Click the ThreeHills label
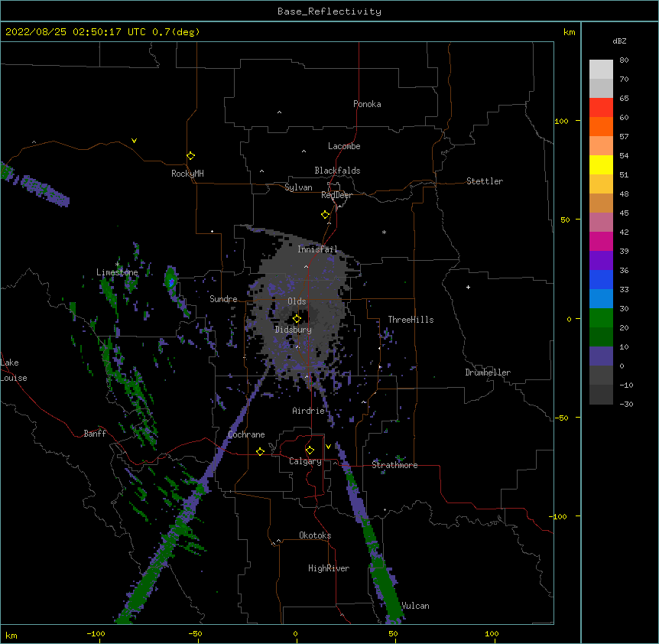The image size is (659, 644). [x=411, y=320]
